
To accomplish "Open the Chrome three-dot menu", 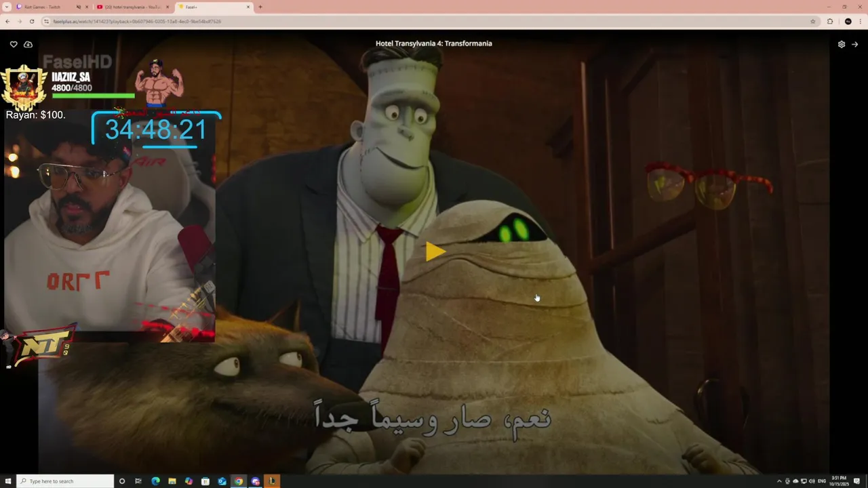I will (x=861, y=21).
